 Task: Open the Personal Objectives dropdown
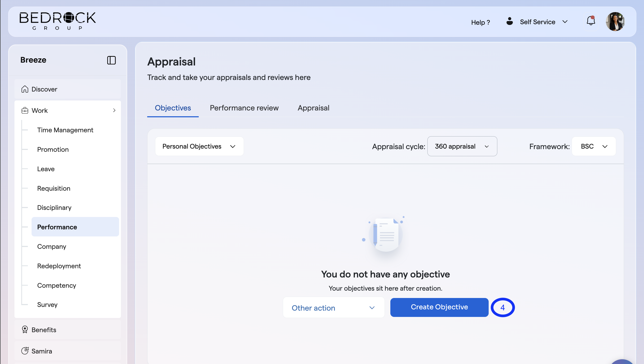[x=200, y=146]
